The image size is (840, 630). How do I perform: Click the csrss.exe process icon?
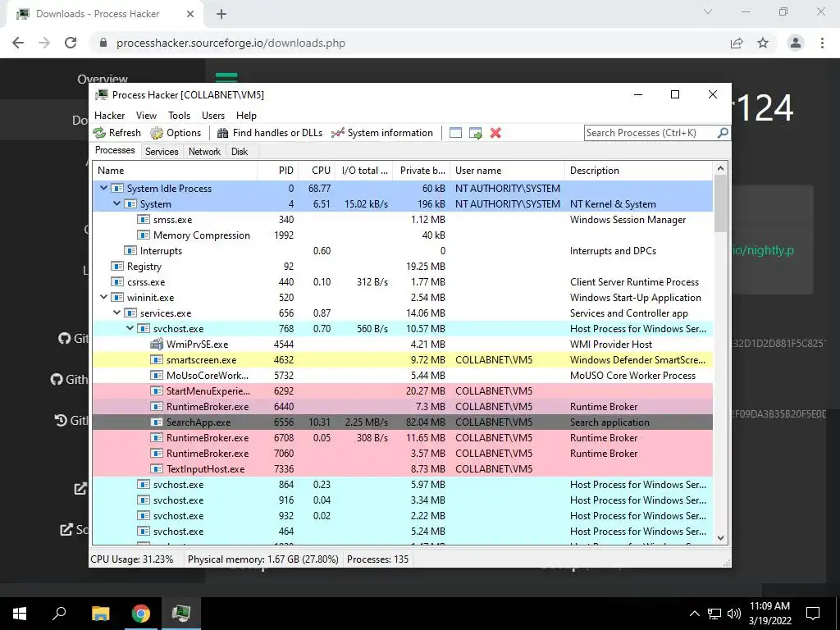point(116,282)
